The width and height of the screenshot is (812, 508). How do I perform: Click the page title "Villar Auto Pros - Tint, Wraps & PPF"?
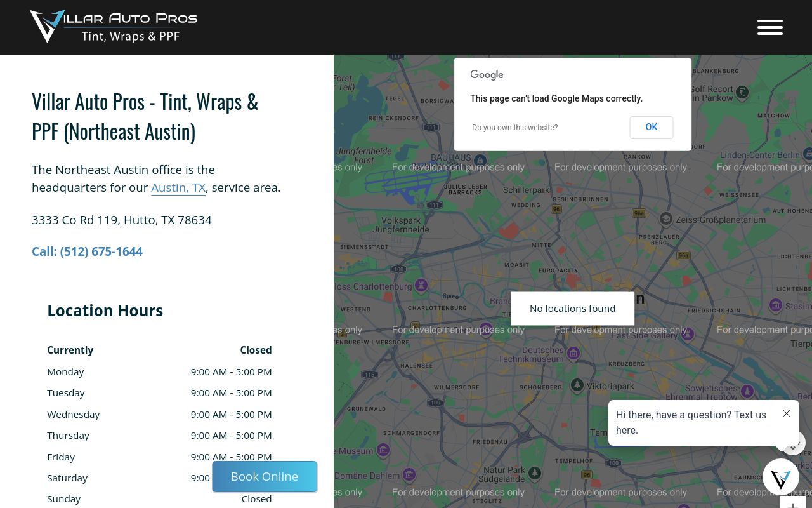click(145, 116)
